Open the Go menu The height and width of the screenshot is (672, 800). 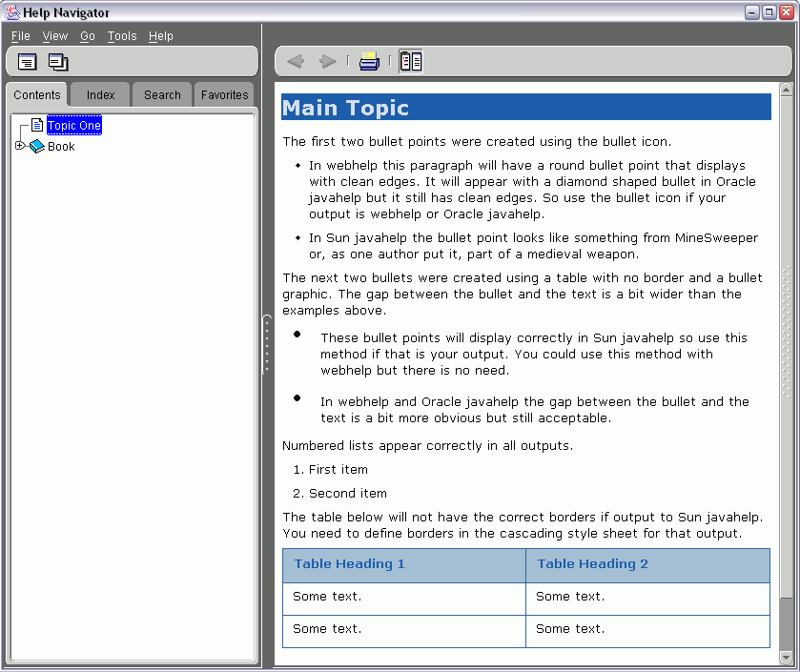[x=88, y=36]
